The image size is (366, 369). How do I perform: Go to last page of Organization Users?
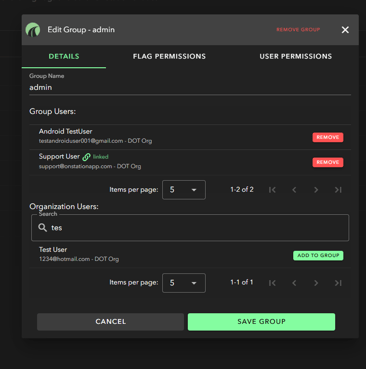pyautogui.click(x=338, y=283)
